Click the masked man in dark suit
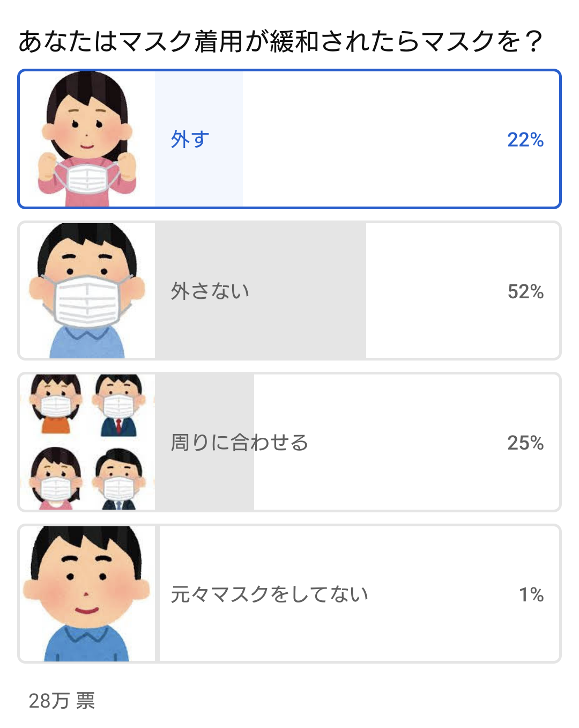This screenshot has width=579, height=728. pos(118,479)
